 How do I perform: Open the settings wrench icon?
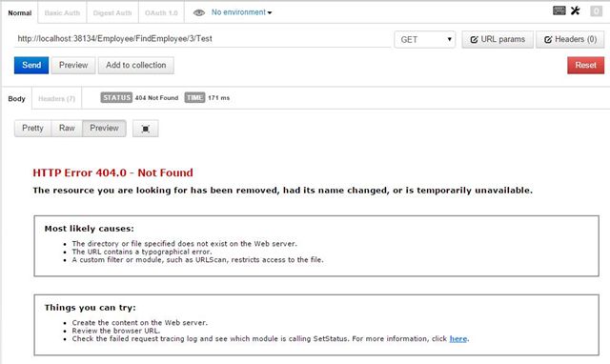pyautogui.click(x=576, y=10)
